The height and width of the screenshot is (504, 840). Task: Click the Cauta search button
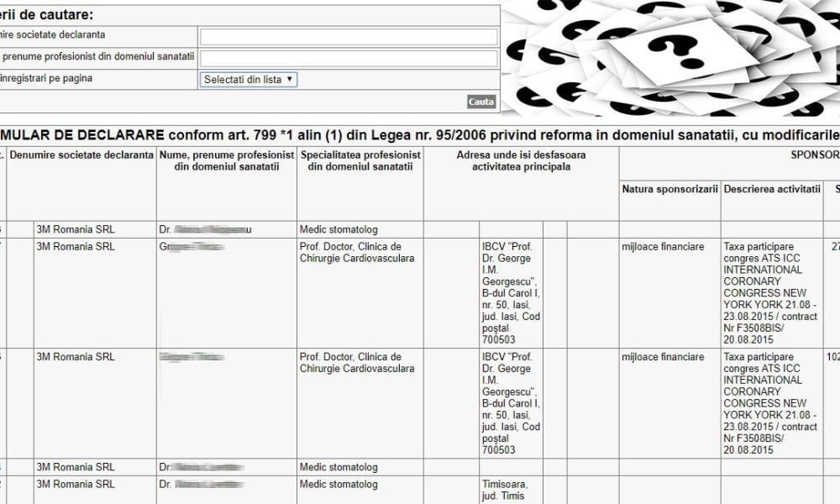tap(481, 102)
